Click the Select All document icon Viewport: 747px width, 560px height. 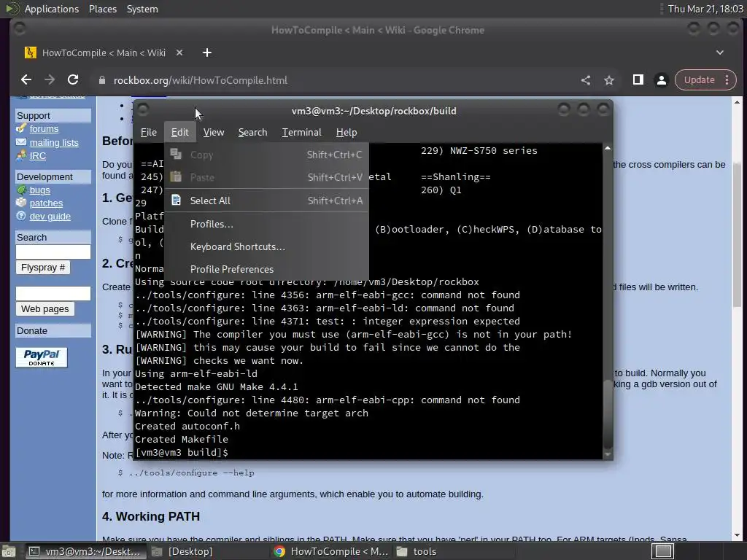click(177, 200)
